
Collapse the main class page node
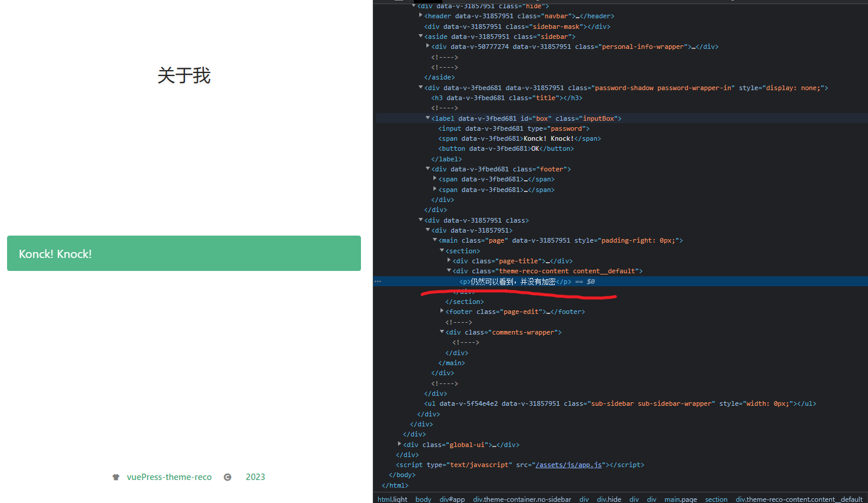click(x=435, y=240)
